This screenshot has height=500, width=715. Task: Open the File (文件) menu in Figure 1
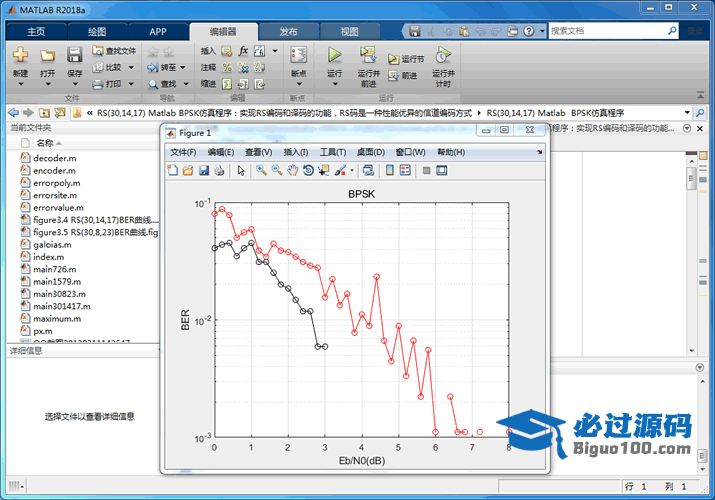click(183, 152)
